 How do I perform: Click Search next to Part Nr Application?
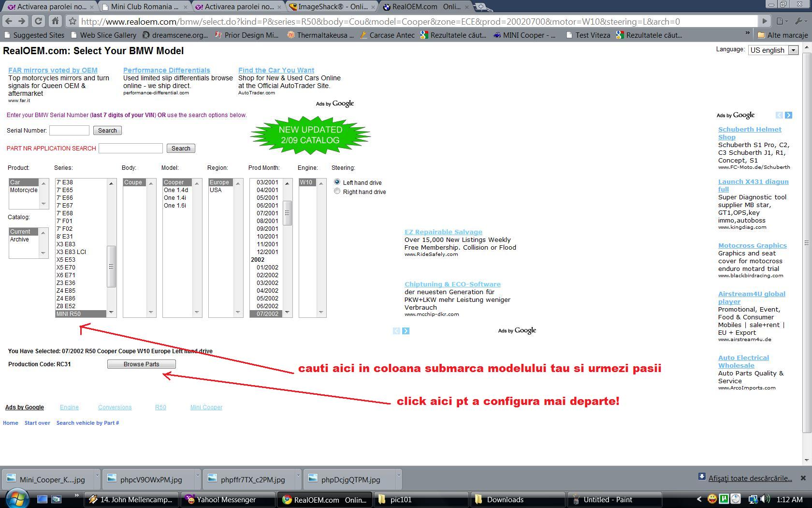181,149
